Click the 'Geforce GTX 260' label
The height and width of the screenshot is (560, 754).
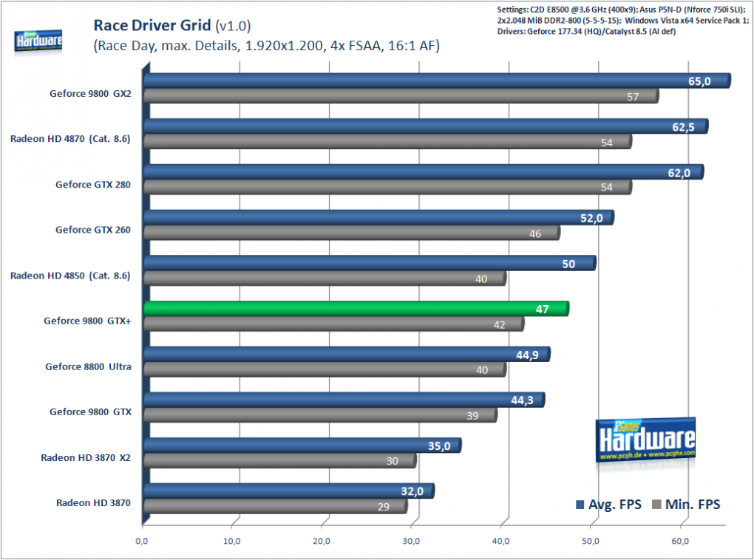pos(93,230)
